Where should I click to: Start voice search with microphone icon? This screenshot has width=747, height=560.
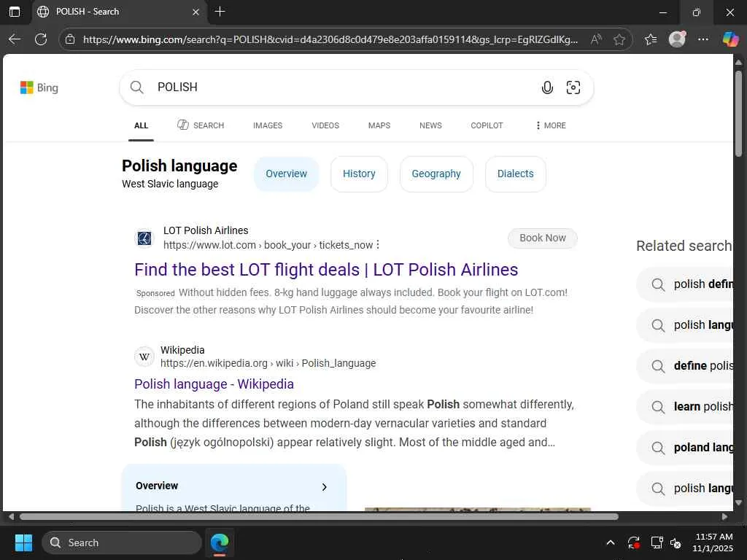547,87
